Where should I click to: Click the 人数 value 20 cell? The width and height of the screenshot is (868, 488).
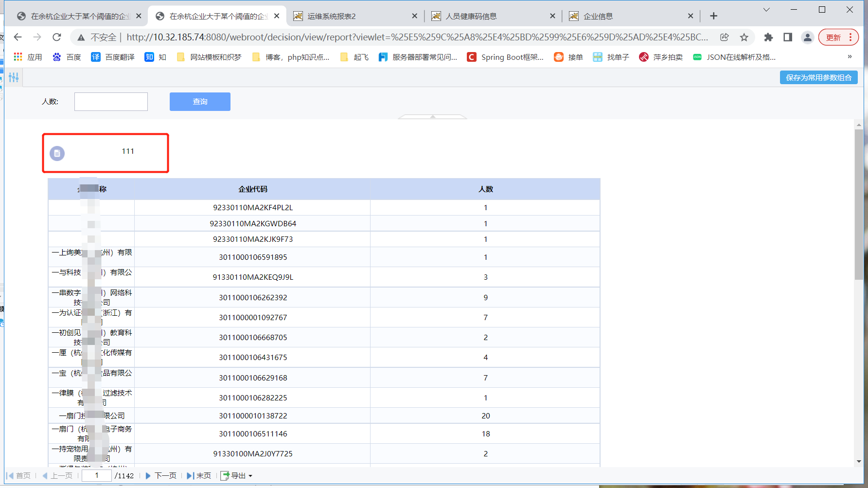(486, 416)
